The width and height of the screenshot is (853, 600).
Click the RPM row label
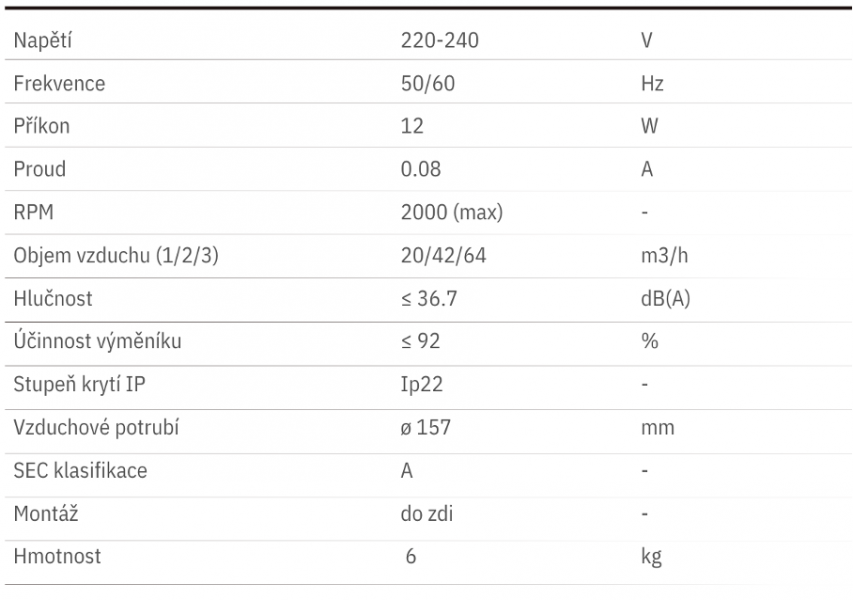33,212
